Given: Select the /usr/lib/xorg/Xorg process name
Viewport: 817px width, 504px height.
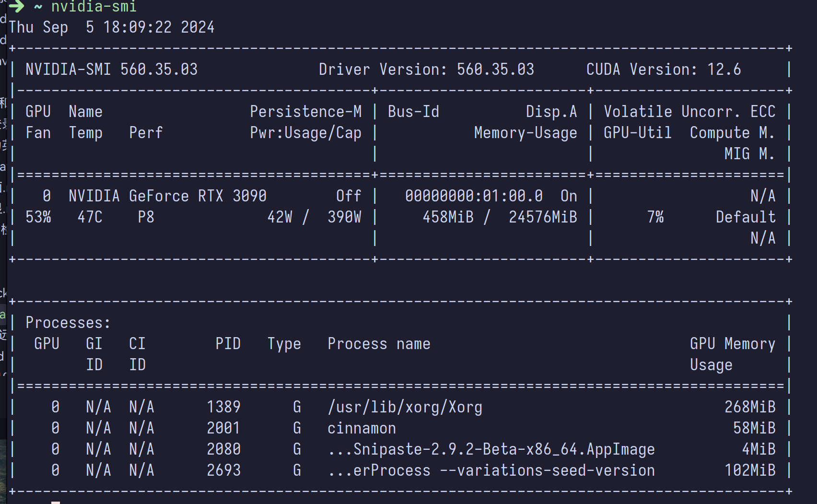Looking at the screenshot, I should 405,407.
